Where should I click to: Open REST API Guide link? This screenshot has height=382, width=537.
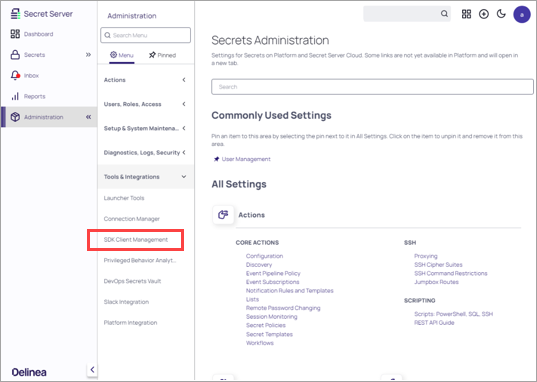(x=434, y=323)
